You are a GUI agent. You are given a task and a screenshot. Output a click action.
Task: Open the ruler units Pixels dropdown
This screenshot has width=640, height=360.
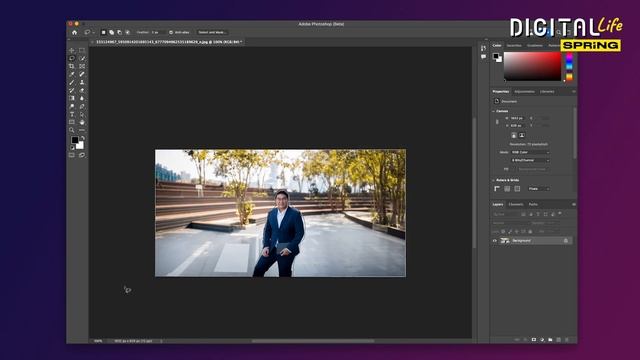pos(539,189)
